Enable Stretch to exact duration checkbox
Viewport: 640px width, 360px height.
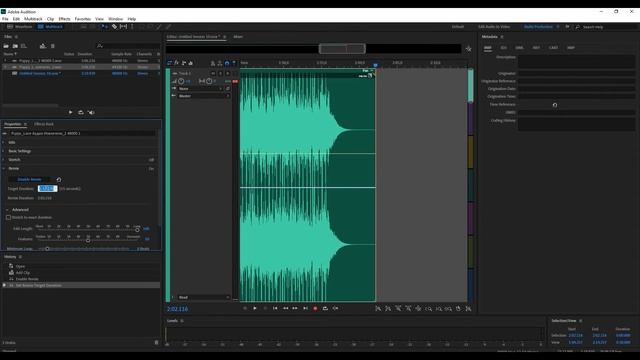point(9,218)
